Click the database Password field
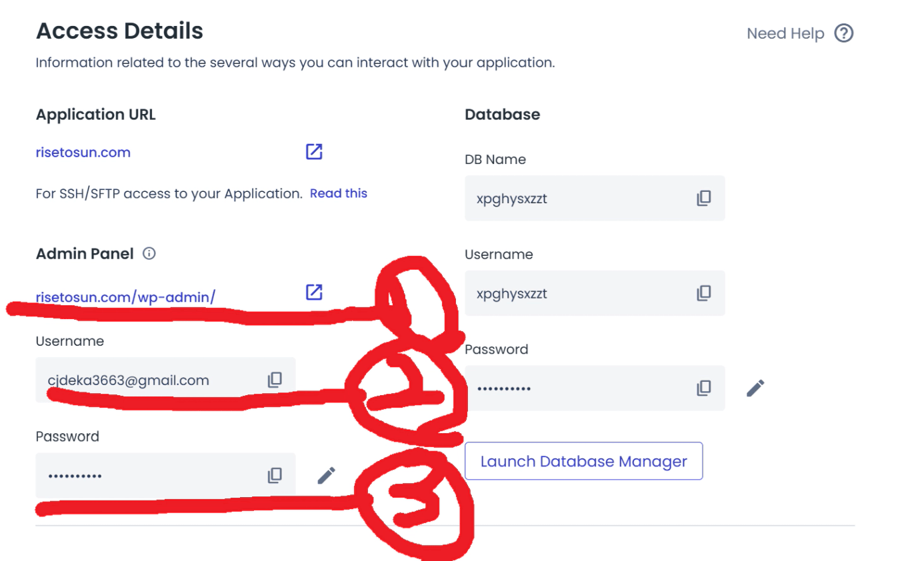The height and width of the screenshot is (561, 924). point(573,388)
